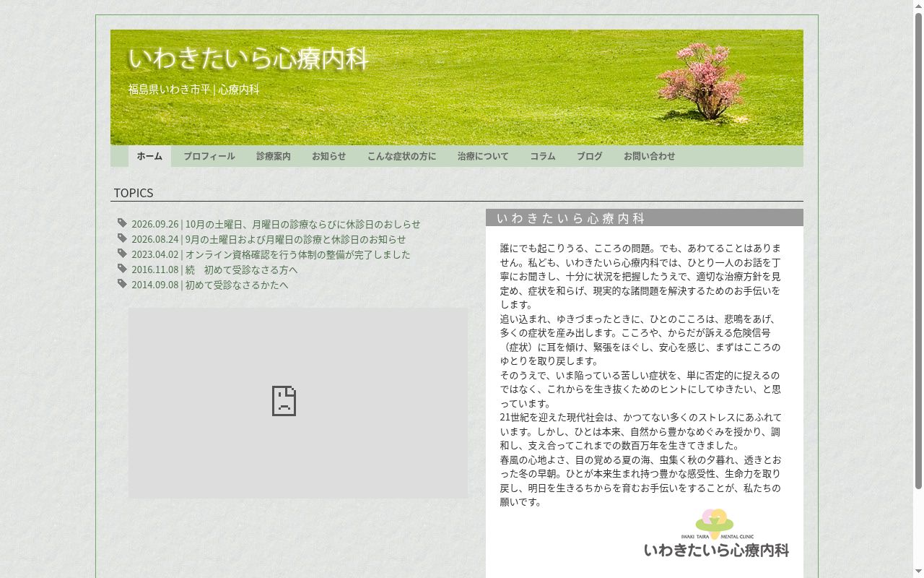Open the コラム menu item

(x=543, y=156)
